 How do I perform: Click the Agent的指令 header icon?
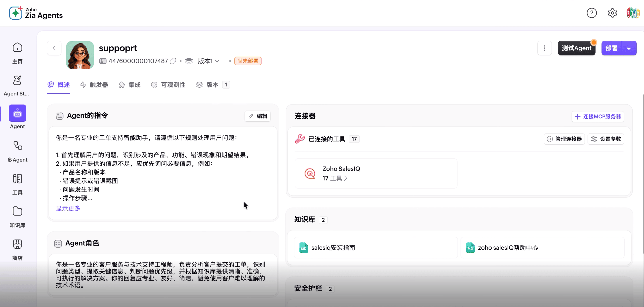click(x=59, y=116)
